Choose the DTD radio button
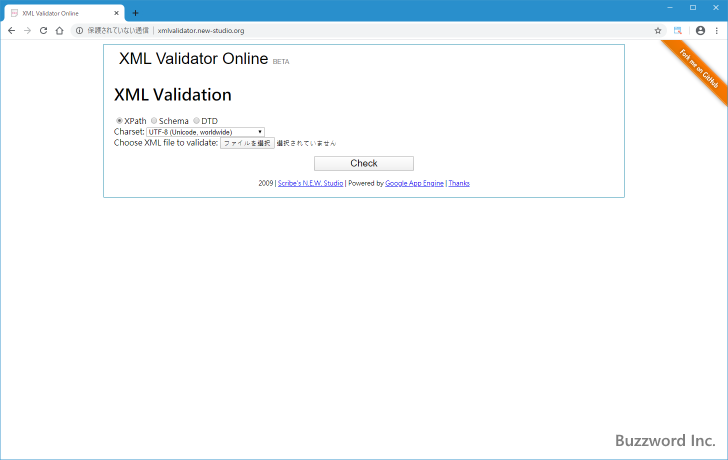 (x=196, y=121)
